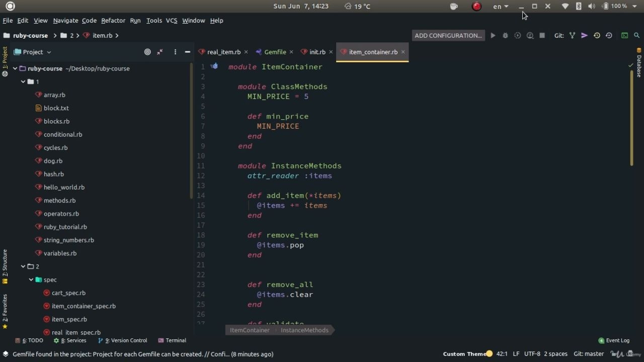The image size is (644, 362).
Task: Open the VCS menu
Action: pyautogui.click(x=172, y=21)
